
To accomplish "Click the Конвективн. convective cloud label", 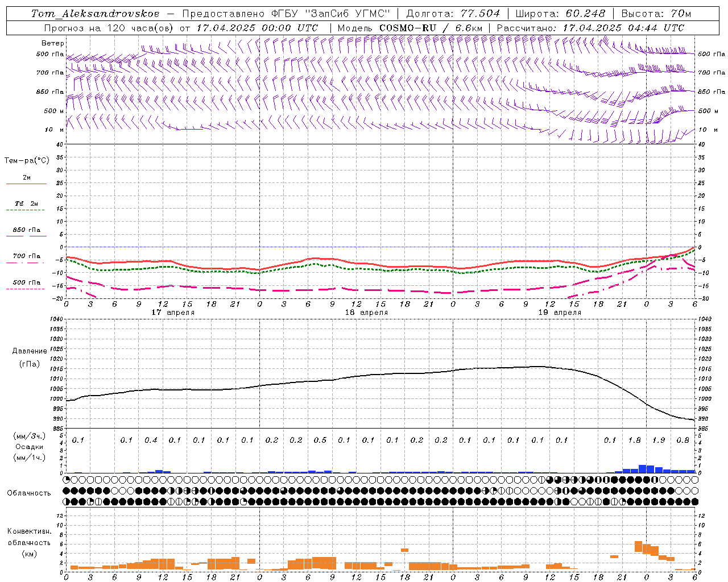I will [29, 531].
